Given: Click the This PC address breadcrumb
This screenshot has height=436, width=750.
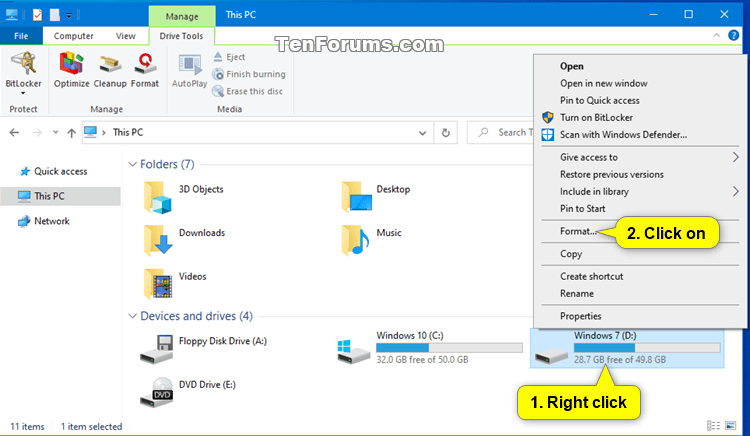Looking at the screenshot, I should pos(128,132).
